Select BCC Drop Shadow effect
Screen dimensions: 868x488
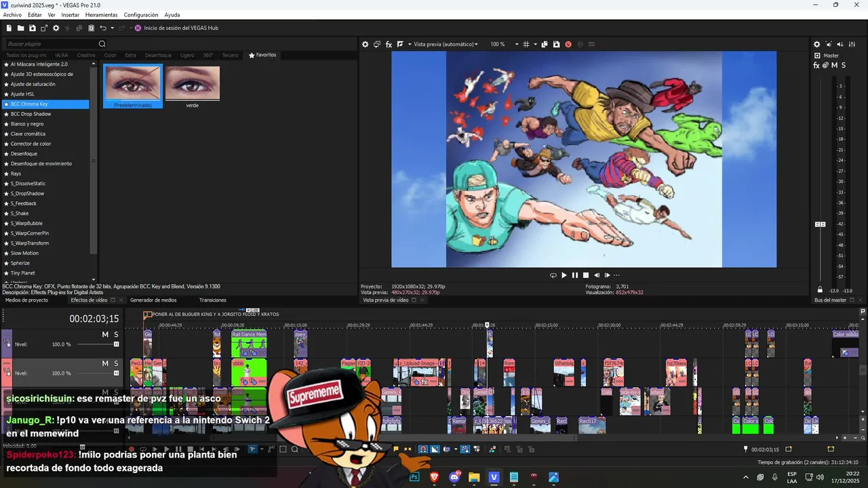[x=46, y=114]
